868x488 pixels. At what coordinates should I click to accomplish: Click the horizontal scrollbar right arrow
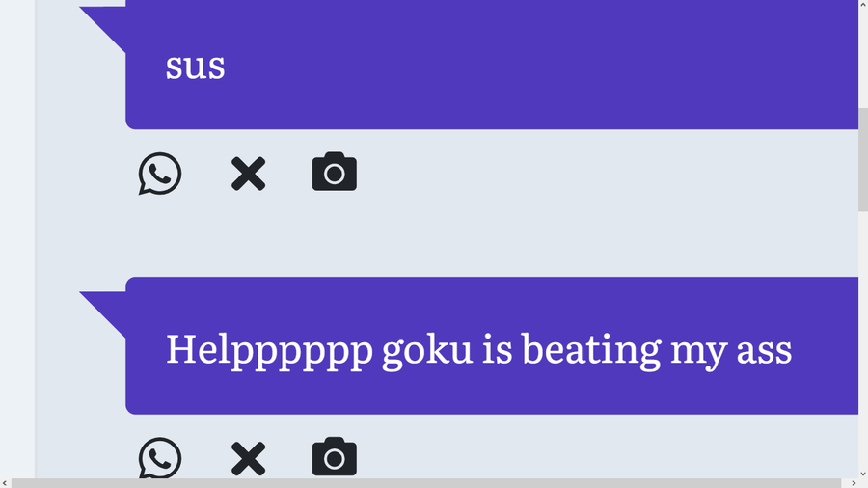(852, 483)
